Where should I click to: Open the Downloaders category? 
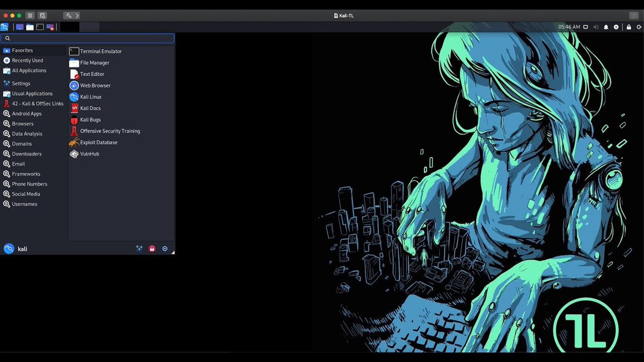[33, 154]
